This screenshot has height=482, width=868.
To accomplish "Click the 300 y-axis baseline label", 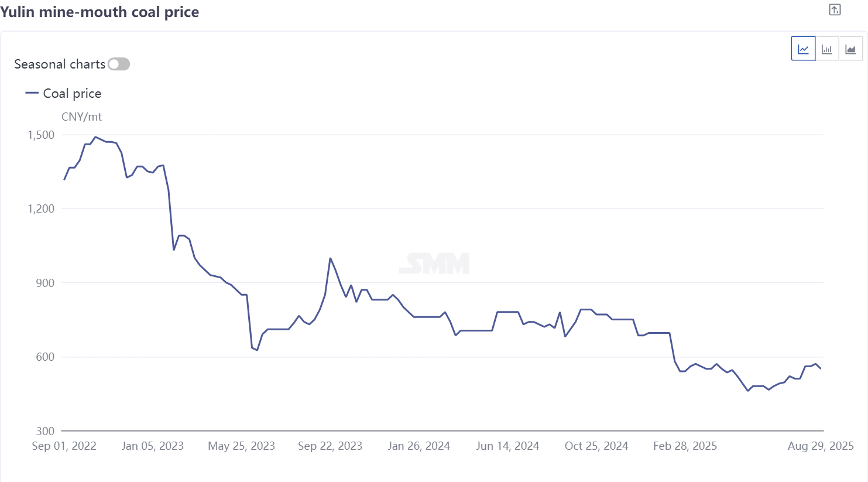I will click(x=45, y=431).
